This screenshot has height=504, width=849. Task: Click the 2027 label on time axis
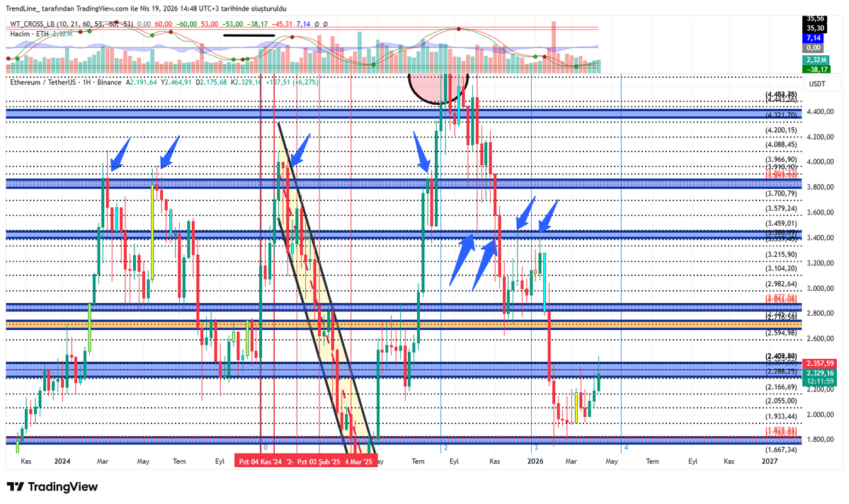pyautogui.click(x=770, y=462)
